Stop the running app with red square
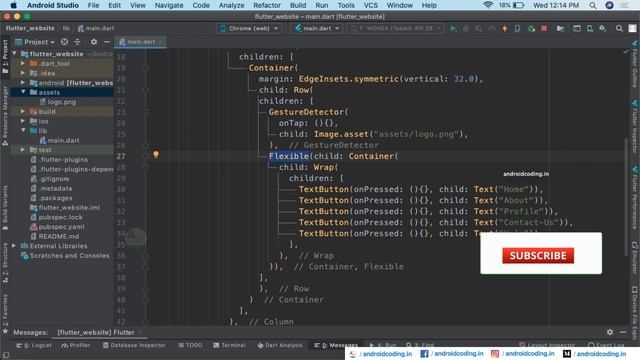The width and height of the screenshot is (640, 360). 544,29
